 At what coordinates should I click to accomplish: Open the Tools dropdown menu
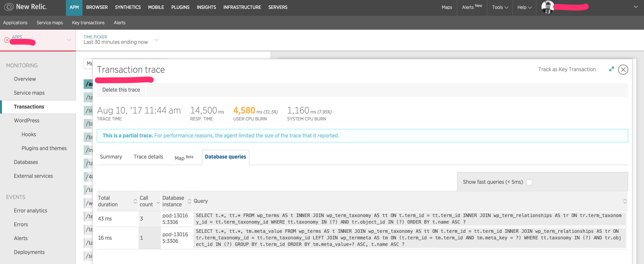(x=500, y=7)
